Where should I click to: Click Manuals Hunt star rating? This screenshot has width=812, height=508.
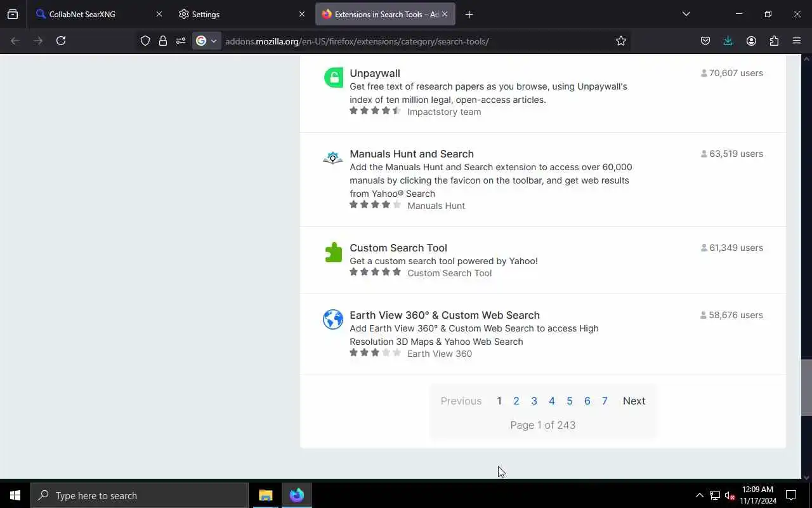tap(375, 205)
